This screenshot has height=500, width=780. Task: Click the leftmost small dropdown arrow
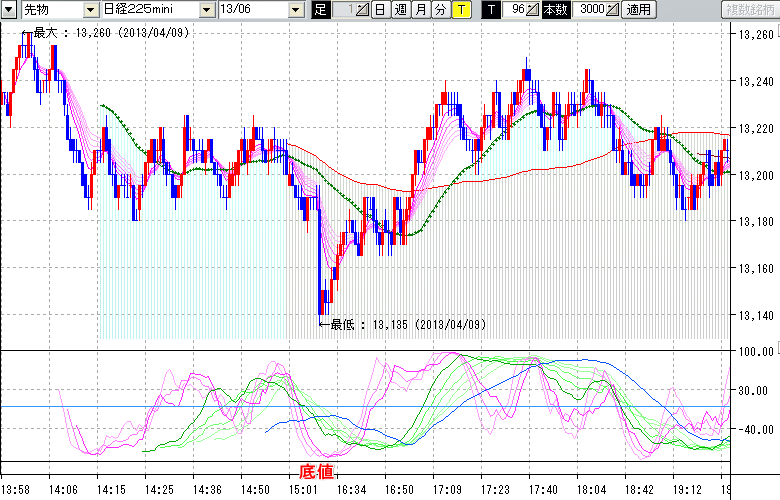click(9, 10)
